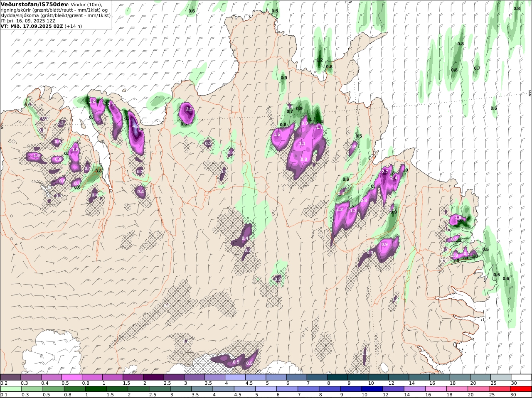Click the dark blue rain swatch labeled 10
532x398 pixels.
click(372, 389)
